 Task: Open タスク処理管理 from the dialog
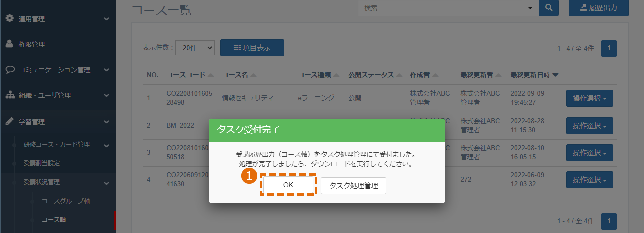[x=354, y=185]
